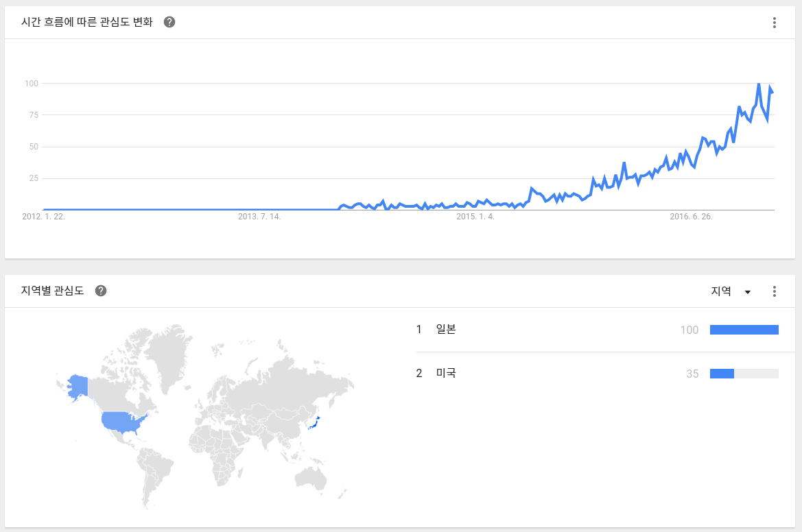This screenshot has height=532, width=802.
Task: Open help for 시간 흐름에 따른 관심도 변화
Action: [169, 22]
